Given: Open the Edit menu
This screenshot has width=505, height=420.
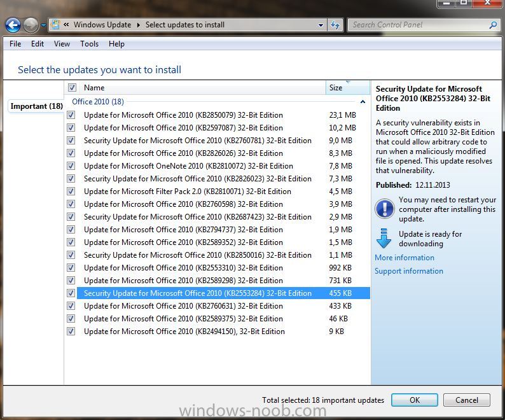Looking at the screenshot, I should 38,44.
